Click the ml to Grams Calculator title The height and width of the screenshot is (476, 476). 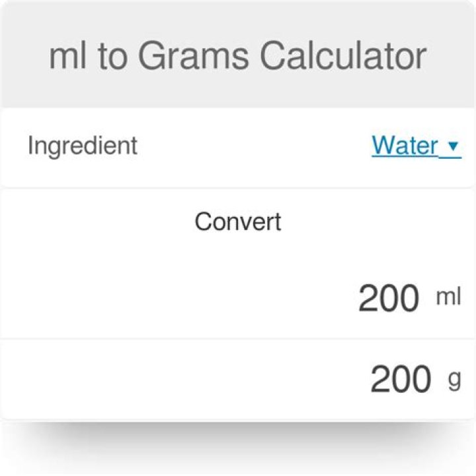point(237,57)
